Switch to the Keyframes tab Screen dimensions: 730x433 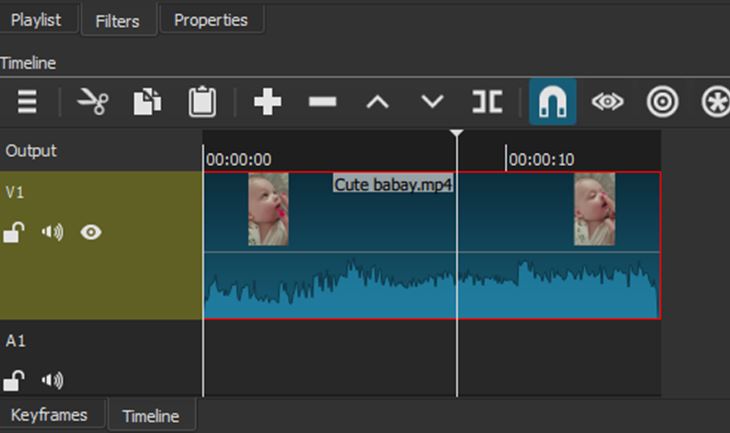pyautogui.click(x=49, y=414)
